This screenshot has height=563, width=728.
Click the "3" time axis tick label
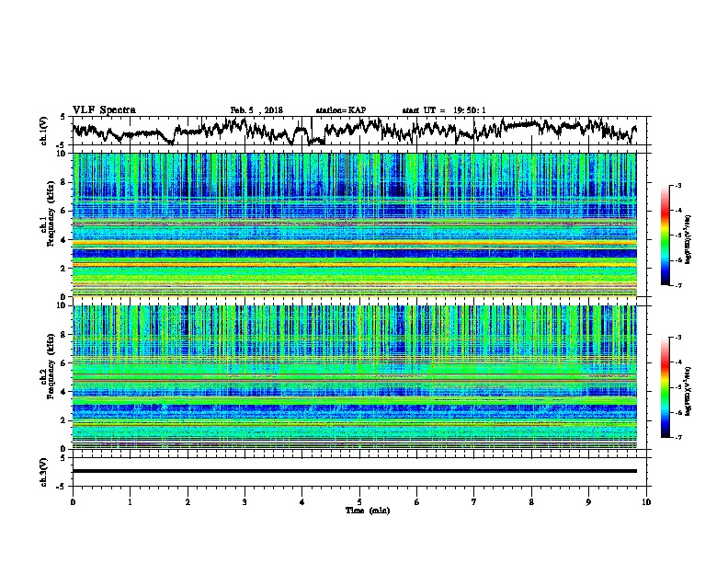point(245,502)
